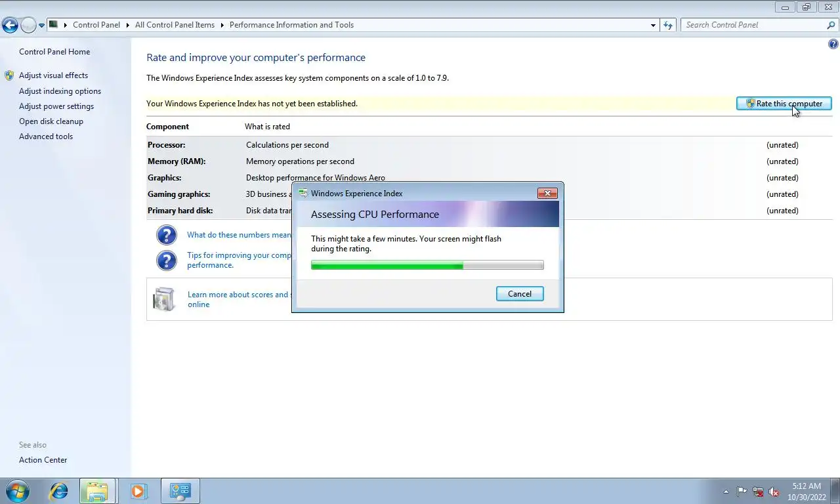Select All Control Panel Items breadcrumb
840x504 pixels.
tap(175, 25)
